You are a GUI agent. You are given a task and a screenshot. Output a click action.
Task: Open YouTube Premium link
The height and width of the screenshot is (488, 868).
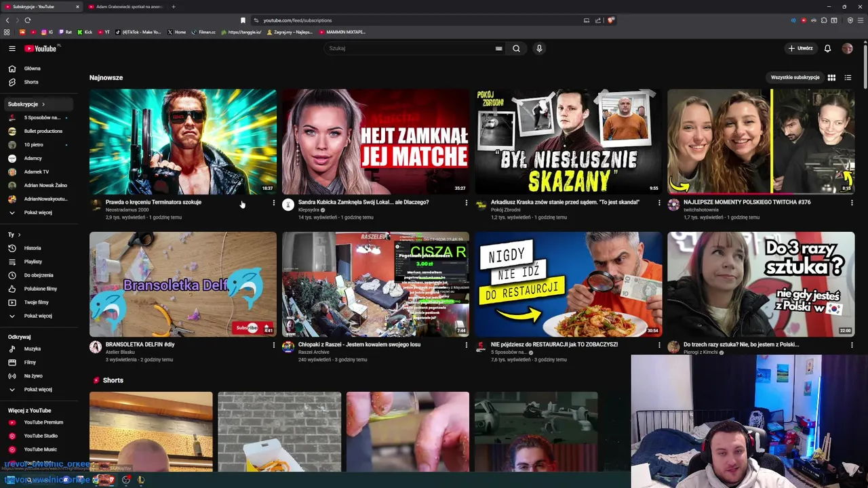click(x=38, y=422)
